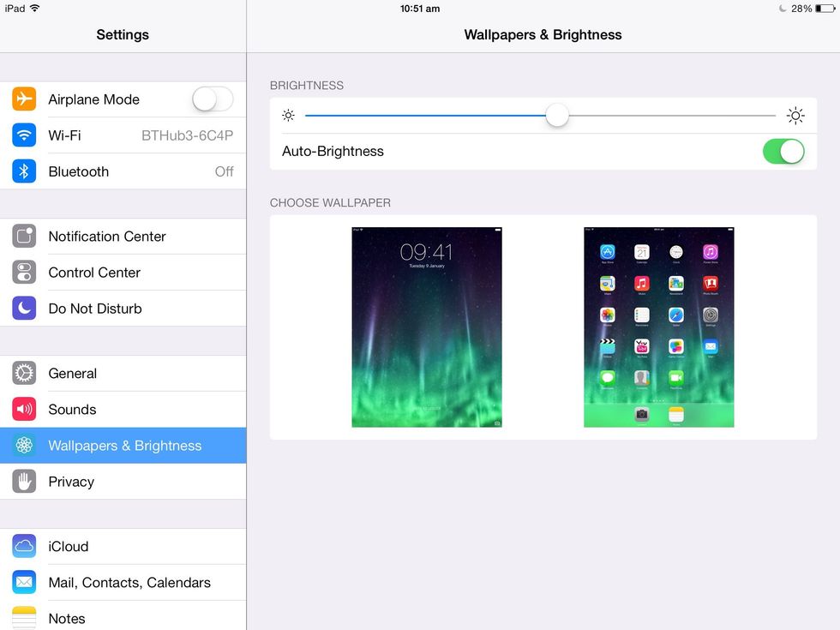Click the Notes icon in sidebar
840x630 pixels.
point(23,618)
